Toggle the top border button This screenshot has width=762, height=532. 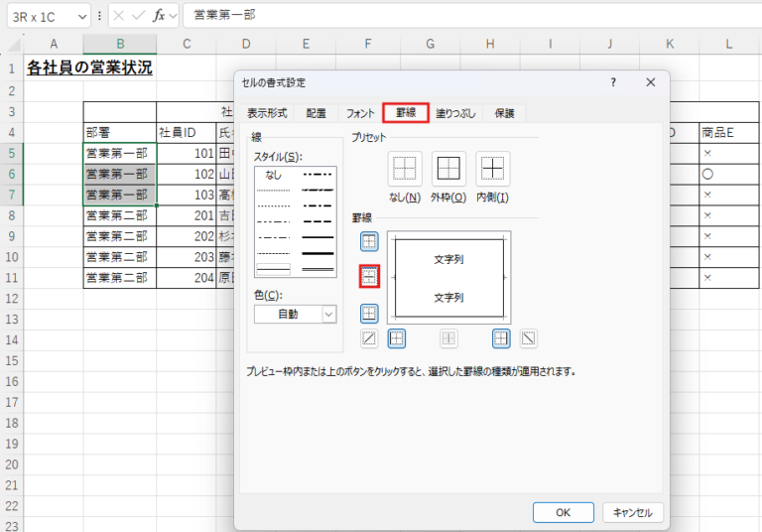369,241
